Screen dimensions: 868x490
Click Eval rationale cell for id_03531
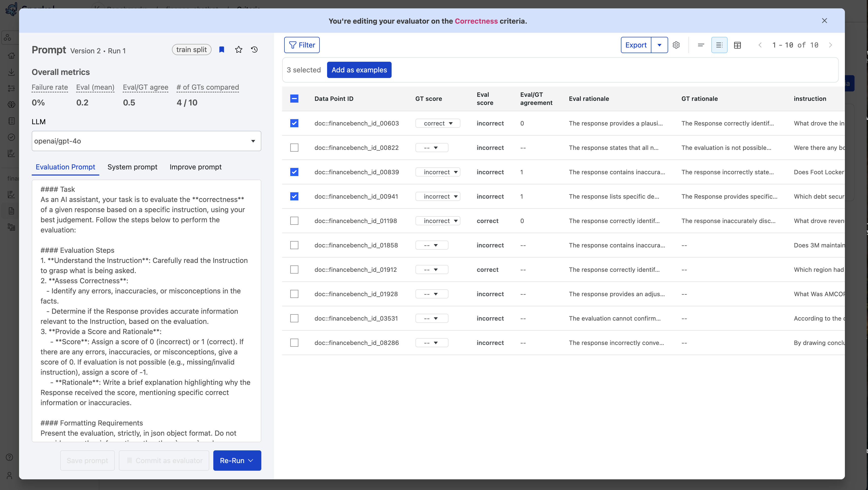click(x=614, y=318)
